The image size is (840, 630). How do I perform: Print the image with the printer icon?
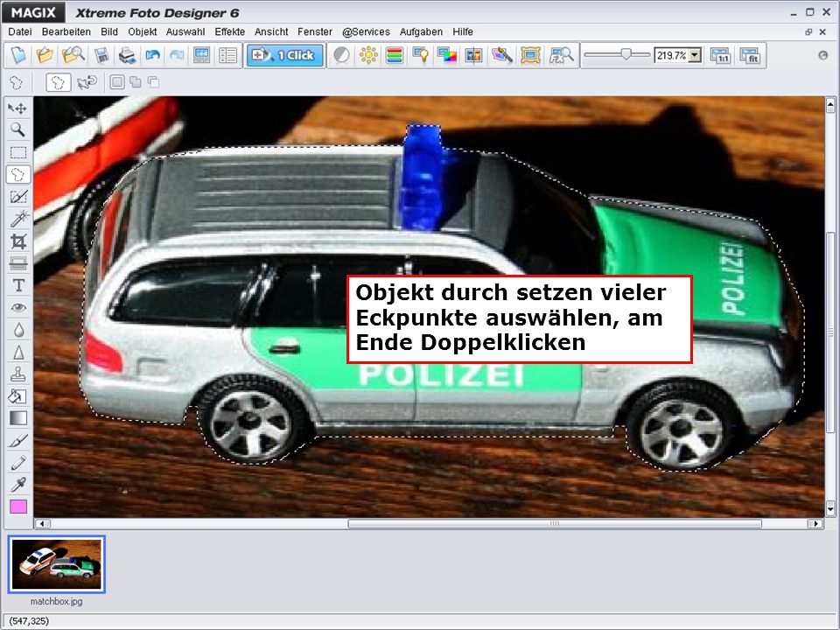point(127,55)
